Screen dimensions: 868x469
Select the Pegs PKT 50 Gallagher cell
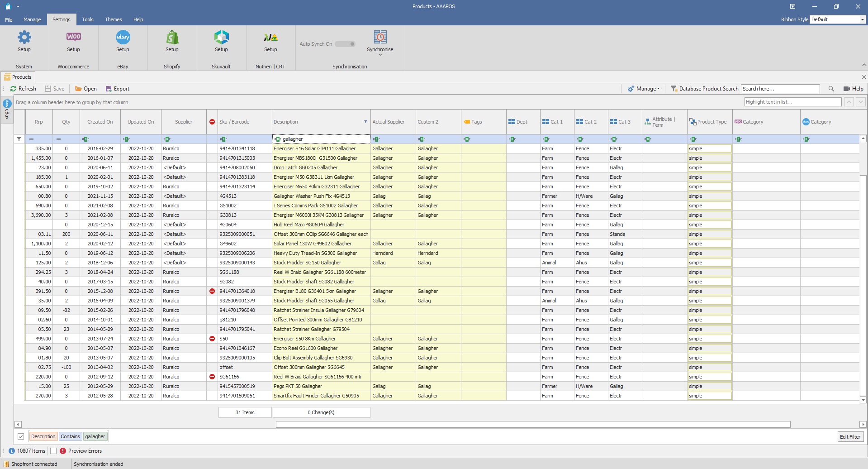coord(321,386)
